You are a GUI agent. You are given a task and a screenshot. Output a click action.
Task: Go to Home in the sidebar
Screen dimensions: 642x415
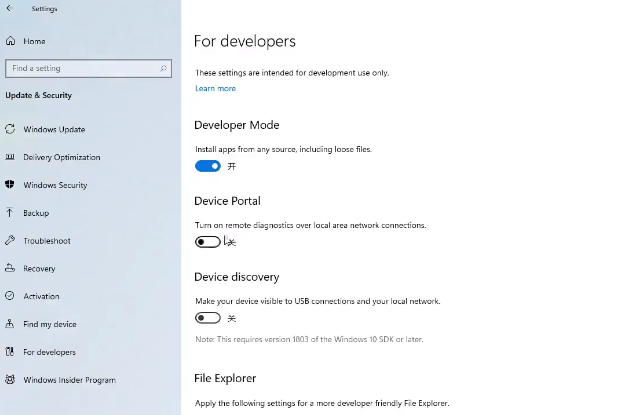(x=34, y=41)
